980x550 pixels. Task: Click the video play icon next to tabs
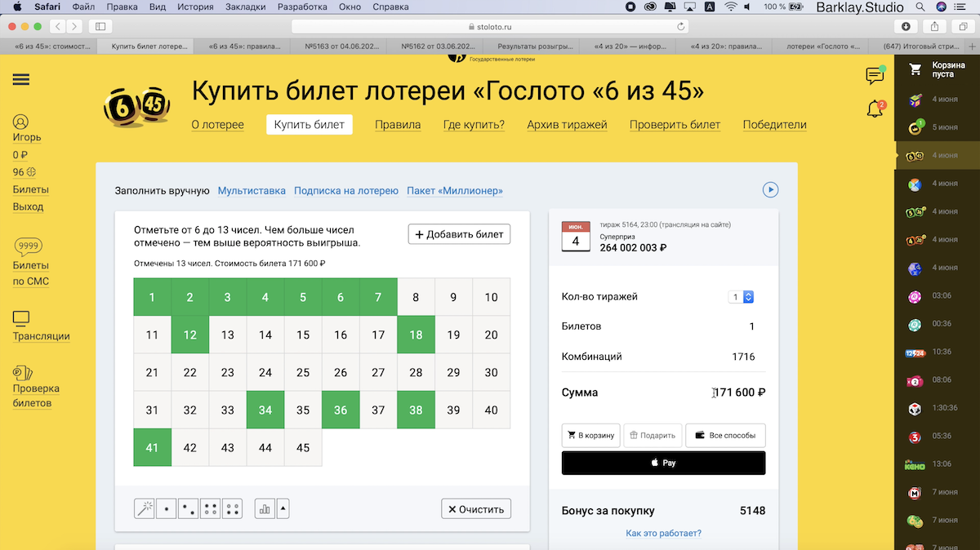coord(770,189)
